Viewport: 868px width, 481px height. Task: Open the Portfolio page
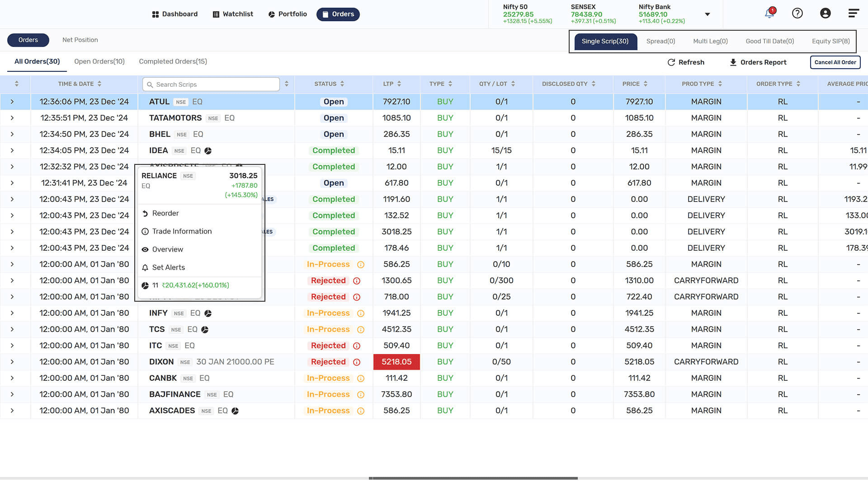[x=288, y=14]
